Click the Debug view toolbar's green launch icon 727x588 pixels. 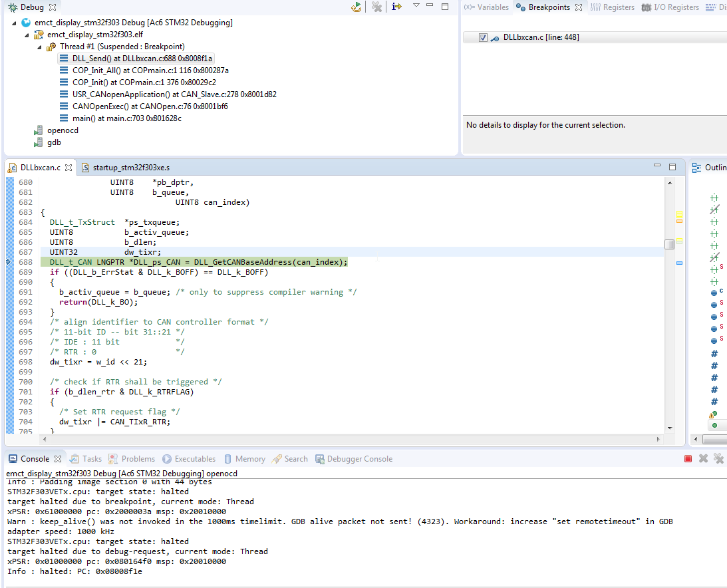[x=357, y=7]
